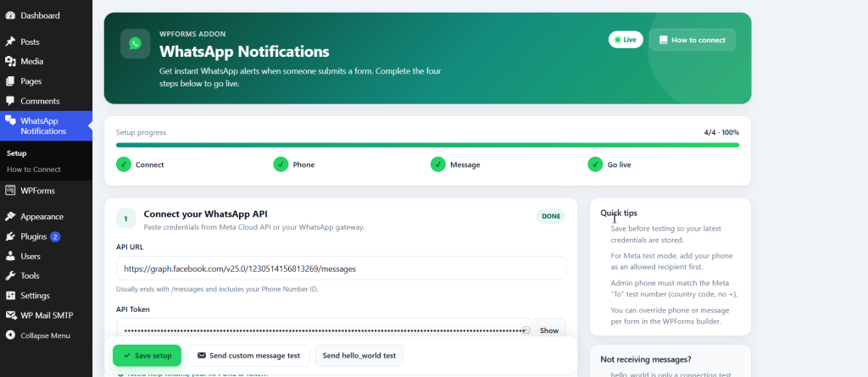The width and height of the screenshot is (868, 377).
Task: Open the Pages menu
Action: [x=46, y=81]
